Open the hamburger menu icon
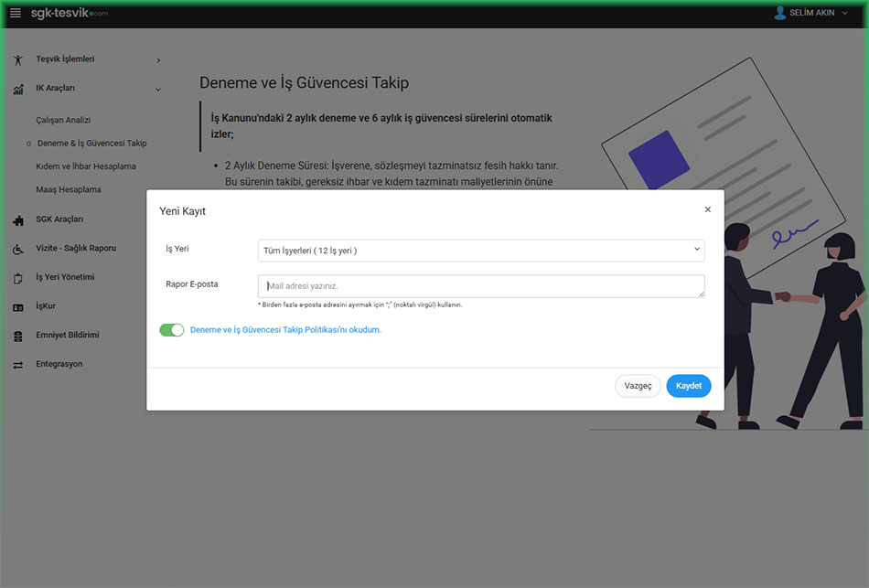869x588 pixels. (15, 13)
